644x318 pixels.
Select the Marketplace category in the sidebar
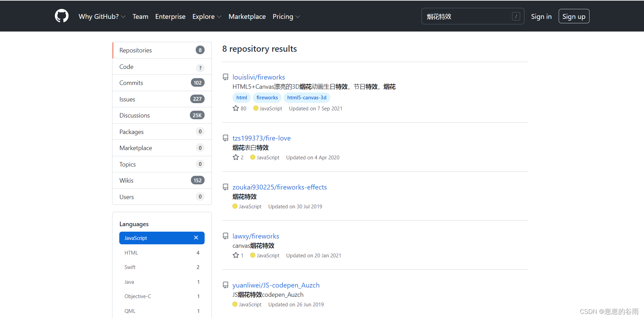(162, 148)
